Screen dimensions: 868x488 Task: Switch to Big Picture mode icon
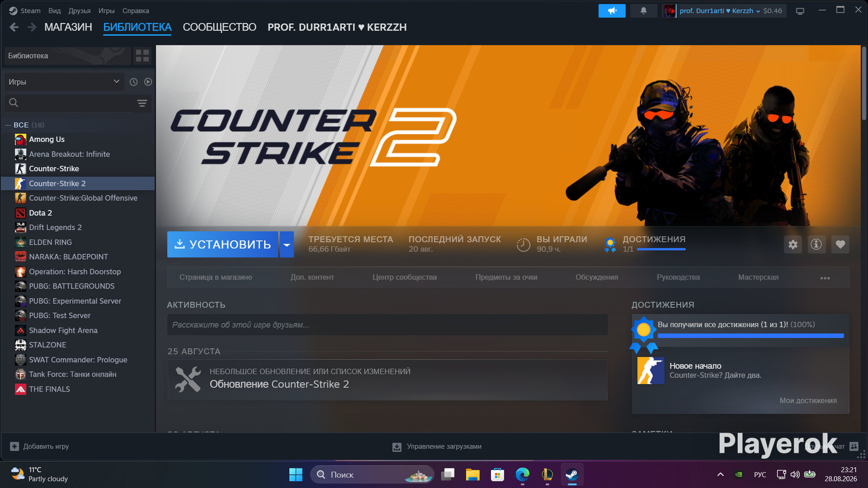[x=800, y=11]
